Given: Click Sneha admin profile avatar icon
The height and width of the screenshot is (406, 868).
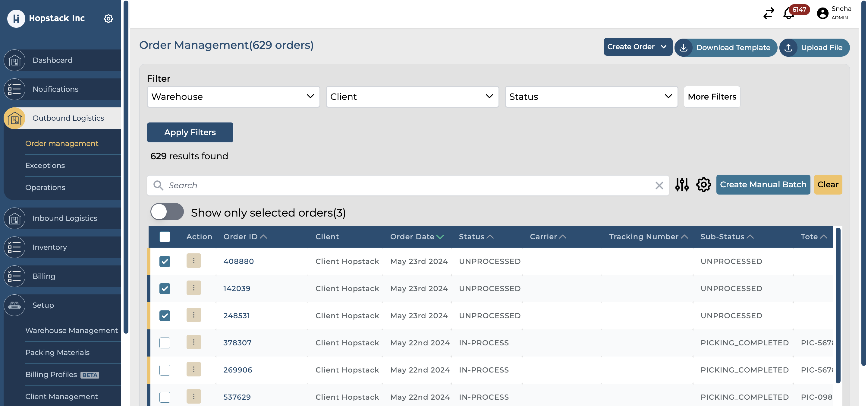Looking at the screenshot, I should click(822, 14).
